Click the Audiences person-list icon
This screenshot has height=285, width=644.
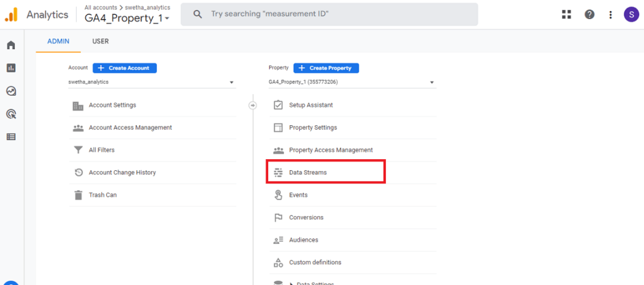[x=278, y=240]
